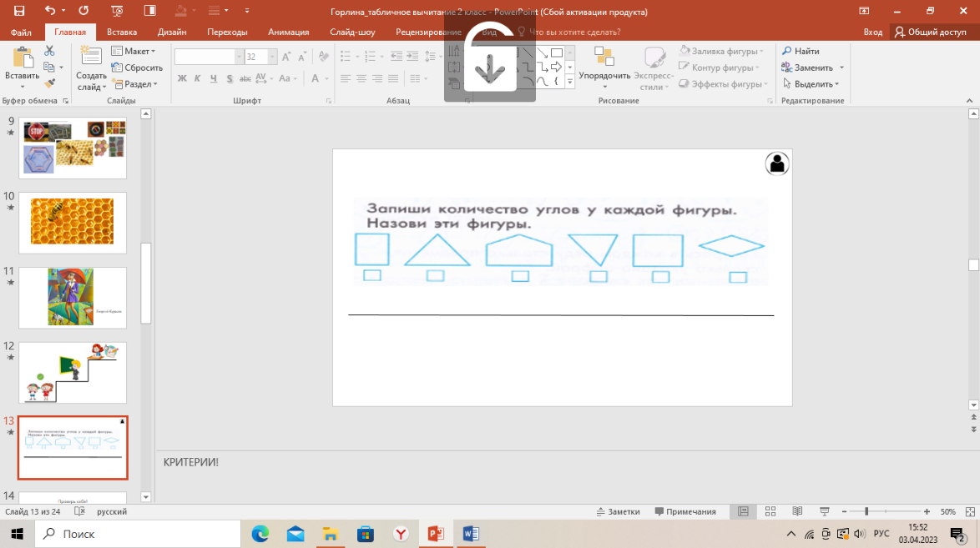Increase list indent level
Image resolution: width=980 pixels, height=548 pixels.
pyautogui.click(x=412, y=56)
